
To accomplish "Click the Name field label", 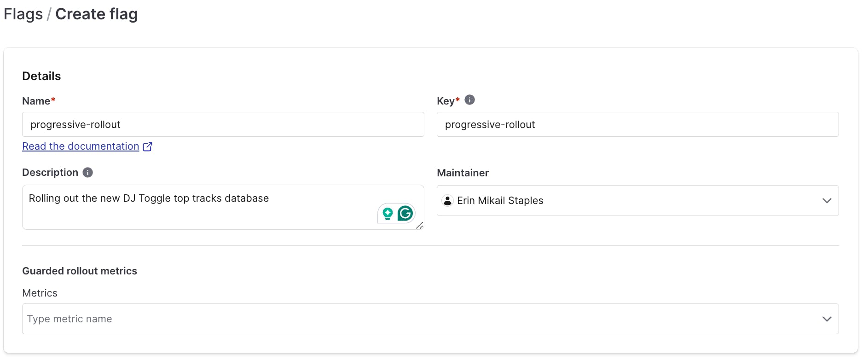I will coord(36,101).
